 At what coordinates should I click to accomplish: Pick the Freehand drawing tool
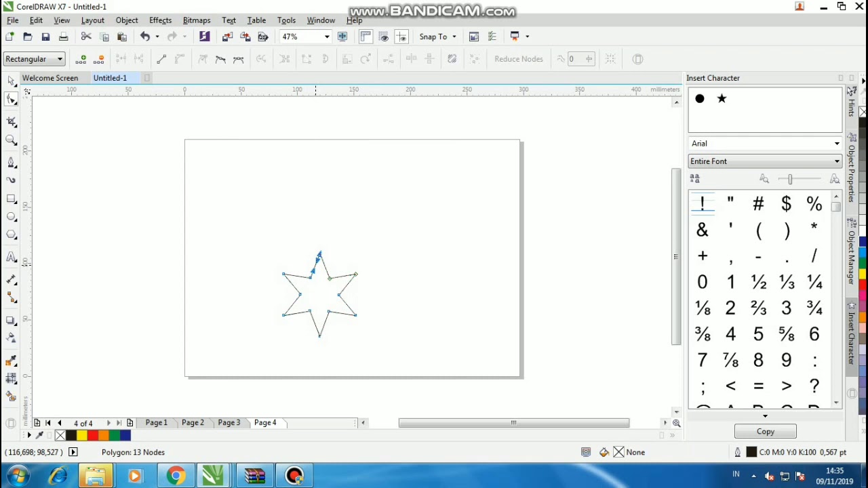coord(12,163)
